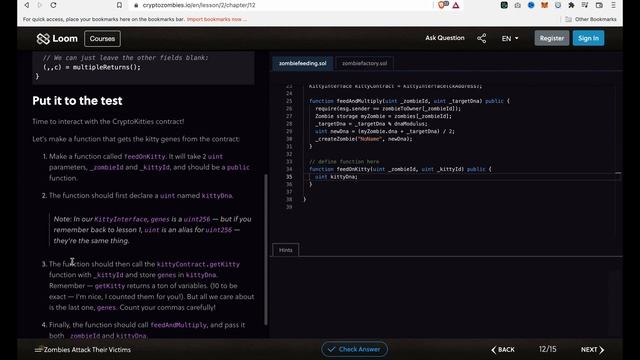Open the MetaMask fox extension
Viewport: 640px width, 360px height.
(544, 5)
